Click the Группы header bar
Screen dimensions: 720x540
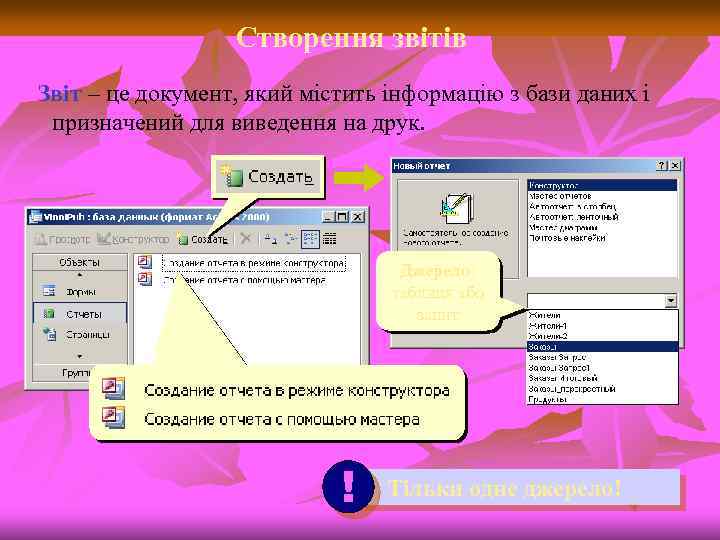point(63,373)
